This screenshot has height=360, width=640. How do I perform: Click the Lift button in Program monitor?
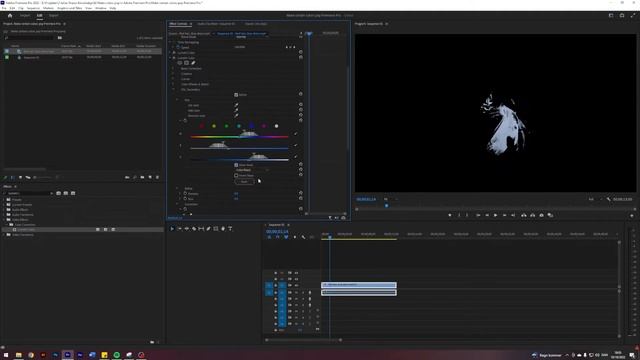click(x=524, y=215)
